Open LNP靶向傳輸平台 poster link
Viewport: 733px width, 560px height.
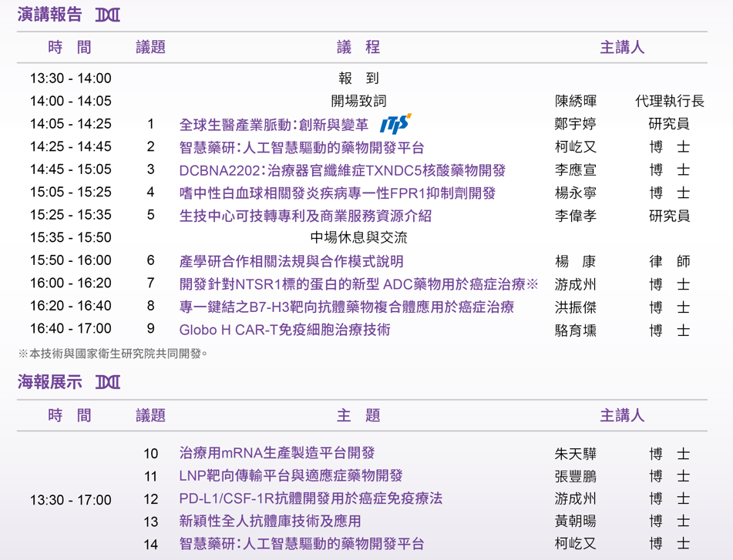291,475
